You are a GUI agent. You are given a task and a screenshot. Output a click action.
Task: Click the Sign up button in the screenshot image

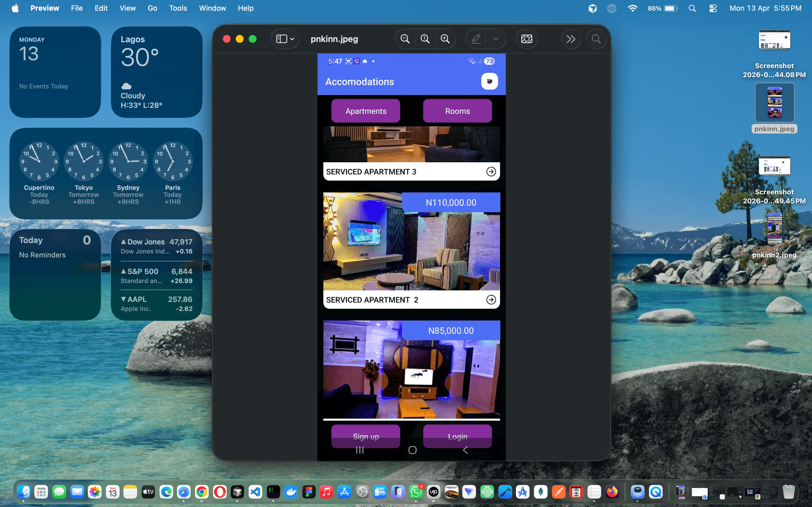(x=365, y=436)
